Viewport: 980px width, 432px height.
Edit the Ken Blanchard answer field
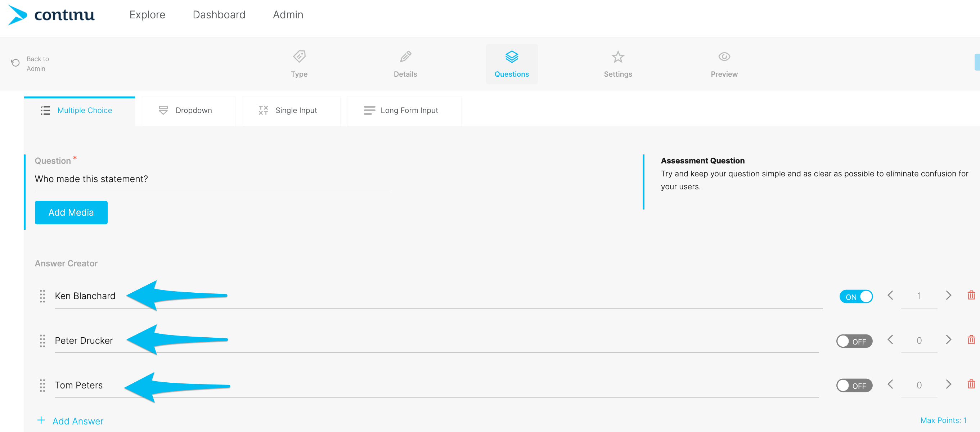point(439,296)
